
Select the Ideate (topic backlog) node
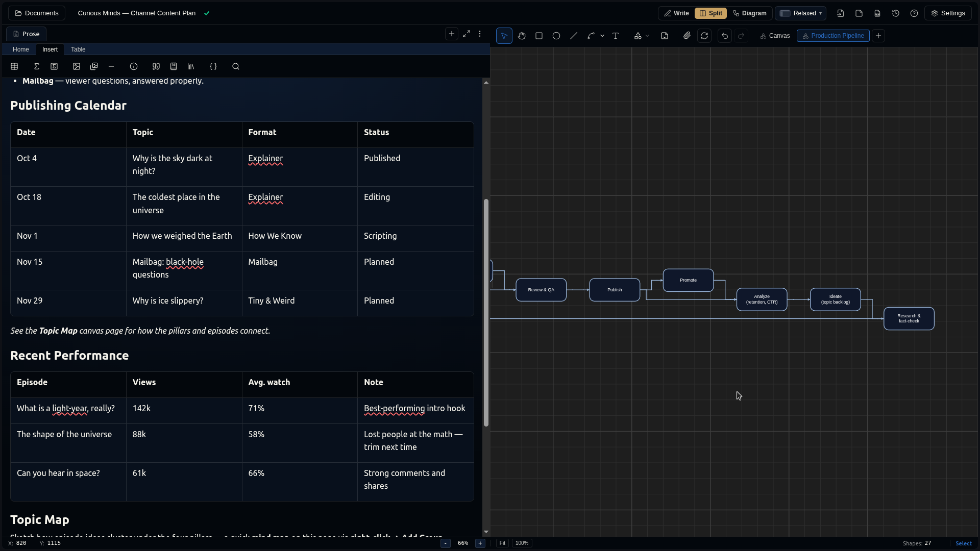tap(835, 299)
